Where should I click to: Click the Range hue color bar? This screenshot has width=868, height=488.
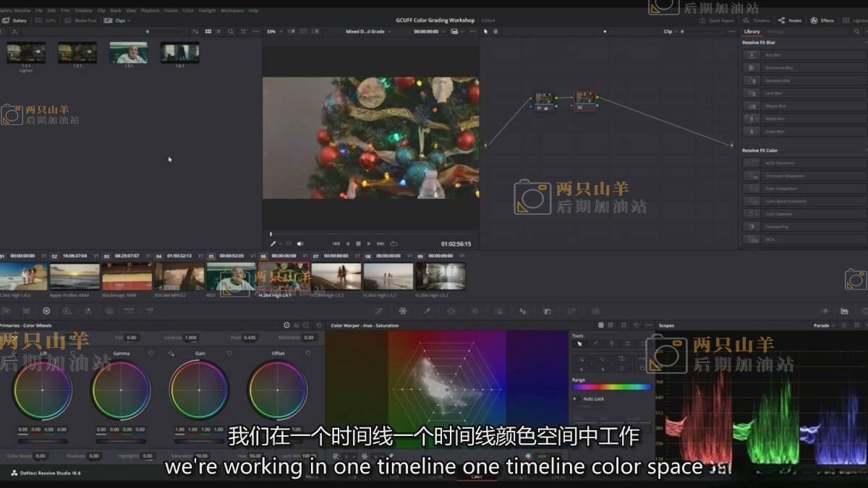coord(611,387)
